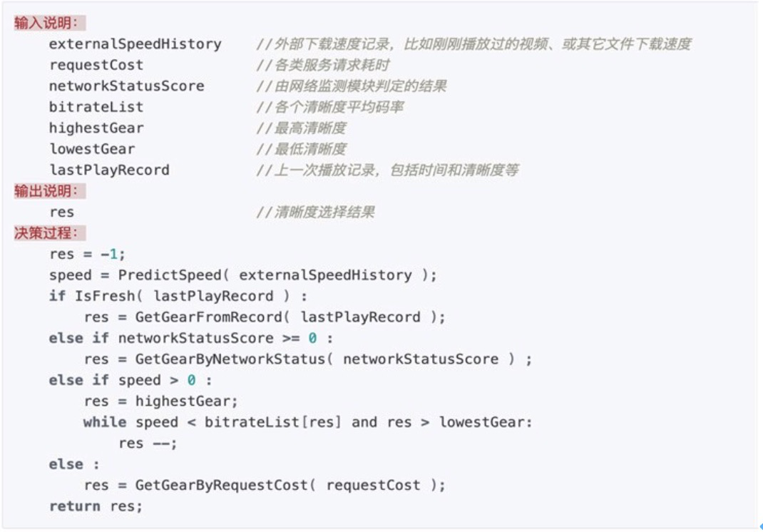Click the 清晰度选择结果 comment
Viewport: 763px width, 532px height.
324,213
